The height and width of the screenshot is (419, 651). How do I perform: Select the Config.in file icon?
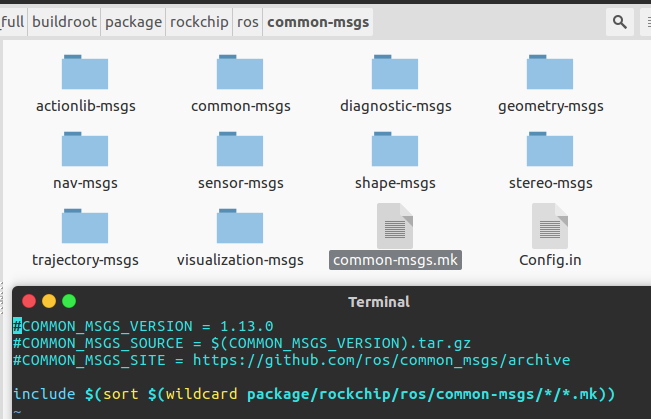[550, 225]
